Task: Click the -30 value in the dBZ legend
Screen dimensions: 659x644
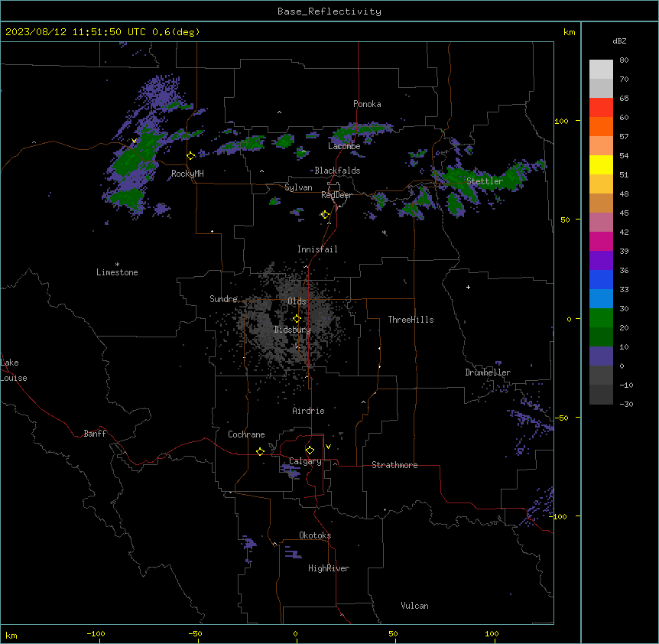Action: [626, 404]
